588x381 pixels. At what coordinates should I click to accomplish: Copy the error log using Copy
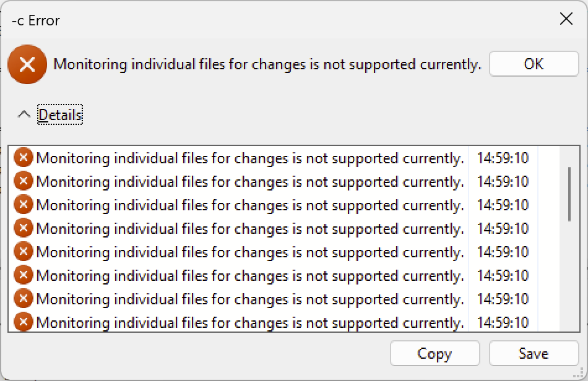tap(435, 353)
